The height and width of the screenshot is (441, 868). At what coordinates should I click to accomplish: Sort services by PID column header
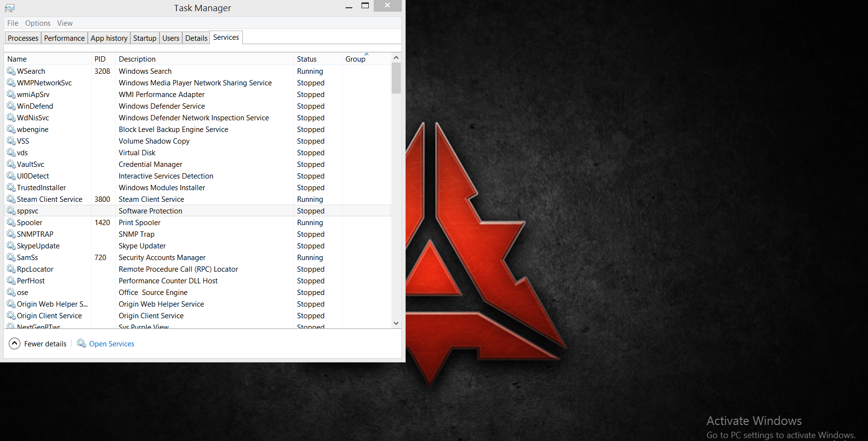[x=103, y=59]
